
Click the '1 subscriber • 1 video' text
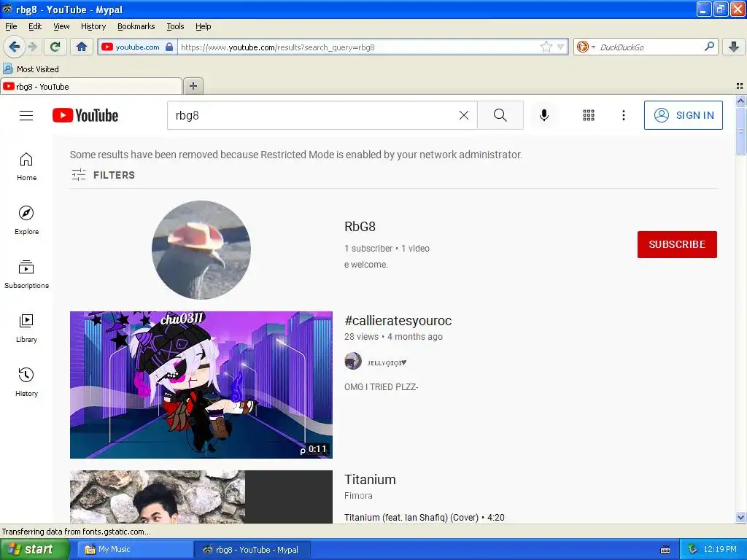point(387,248)
